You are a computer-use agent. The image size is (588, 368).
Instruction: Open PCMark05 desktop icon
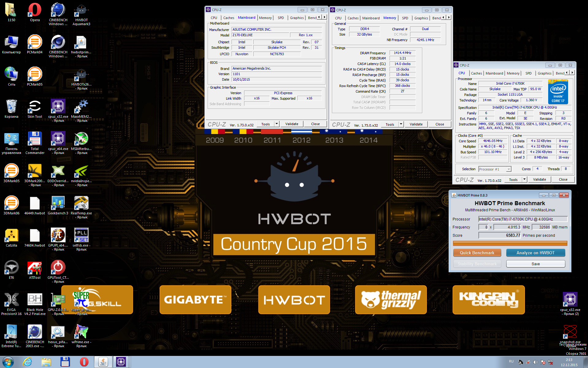[35, 77]
